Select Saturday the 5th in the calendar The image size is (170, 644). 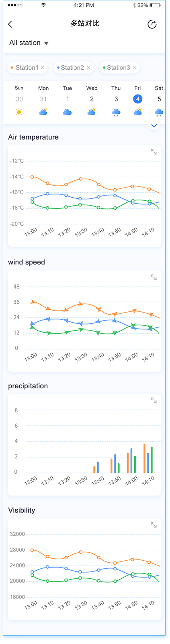coord(159,99)
